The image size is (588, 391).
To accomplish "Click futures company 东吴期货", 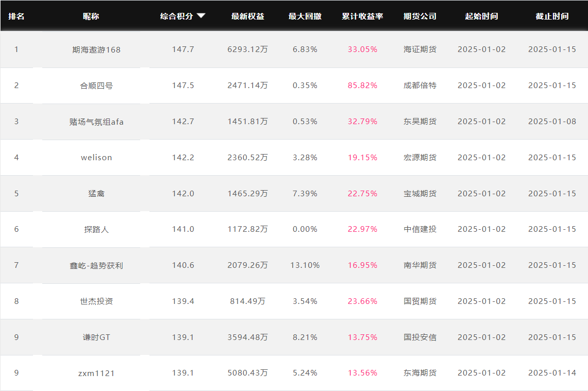I will pyautogui.click(x=420, y=122).
